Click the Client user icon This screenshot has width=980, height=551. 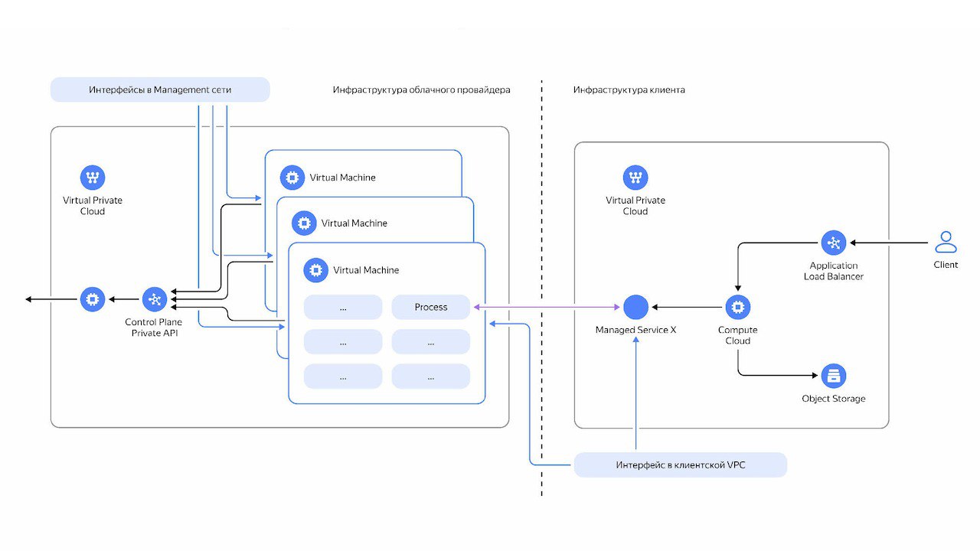point(946,242)
